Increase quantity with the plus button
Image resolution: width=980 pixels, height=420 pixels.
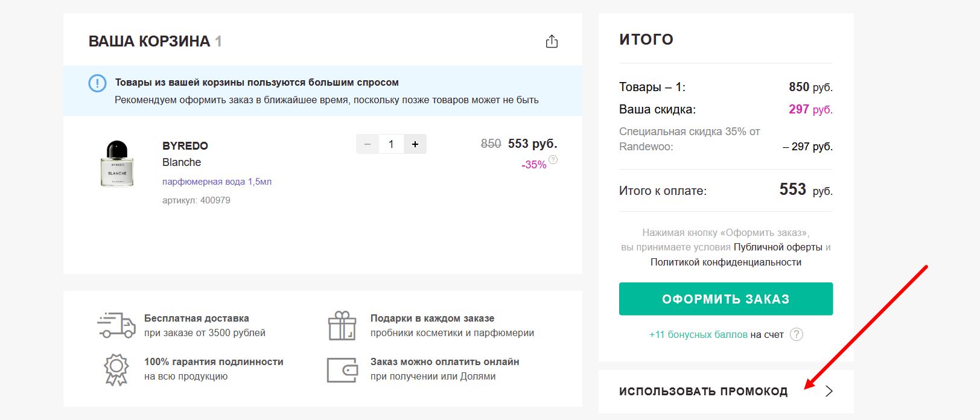[x=415, y=144]
